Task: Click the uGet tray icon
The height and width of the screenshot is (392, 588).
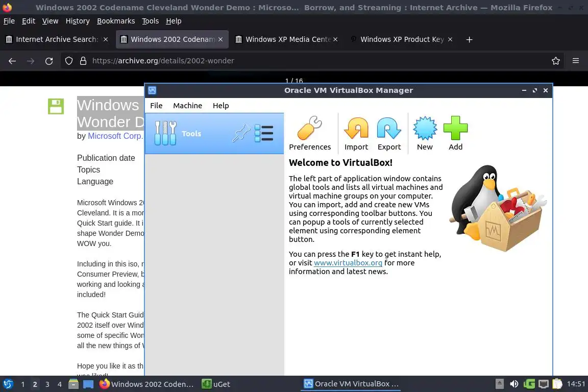Action: tap(529, 384)
